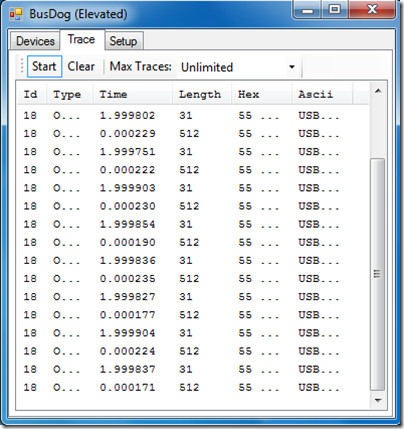This screenshot has height=429, width=404.
Task: Select the trace with time 0.000190
Action: coord(193,242)
